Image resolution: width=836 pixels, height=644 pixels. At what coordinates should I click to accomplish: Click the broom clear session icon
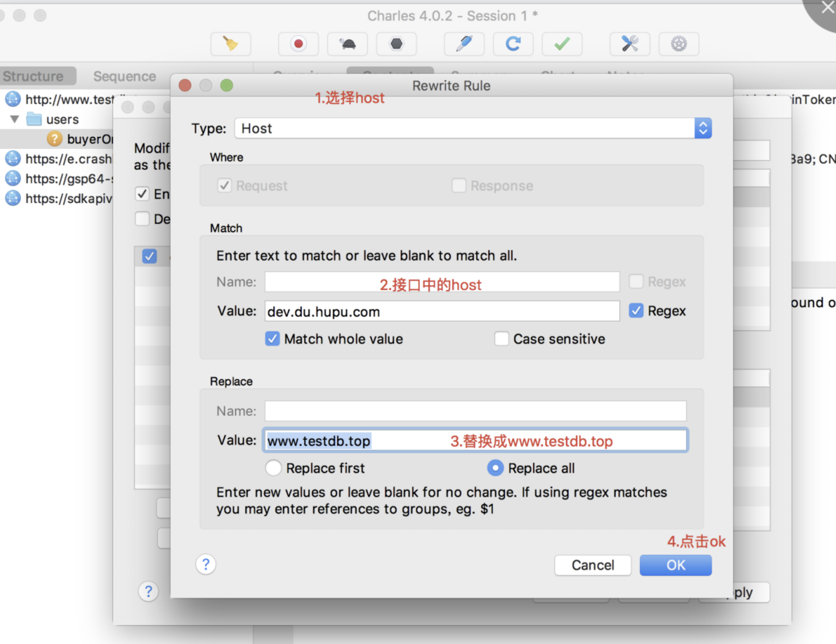pyautogui.click(x=231, y=44)
